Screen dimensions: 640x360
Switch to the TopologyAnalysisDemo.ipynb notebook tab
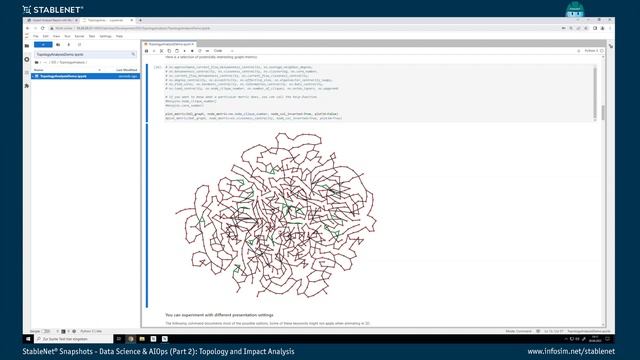pyautogui.click(x=169, y=44)
